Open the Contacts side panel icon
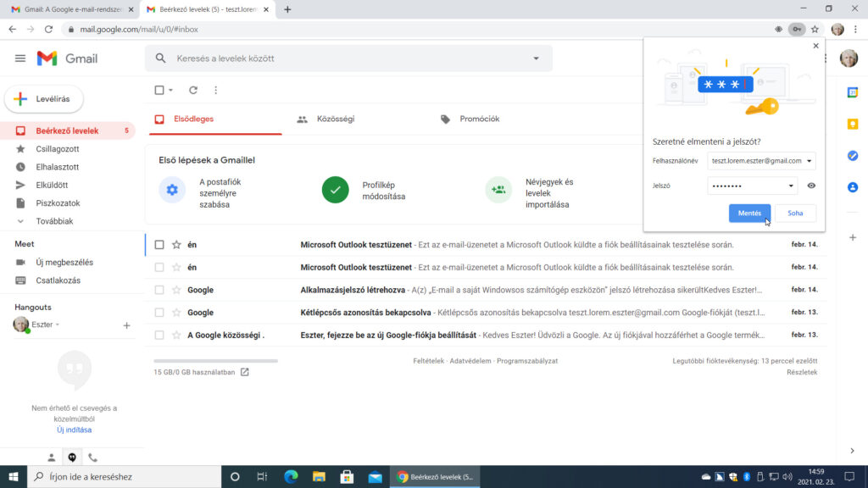Screen dimensions: 868x488 point(853,187)
